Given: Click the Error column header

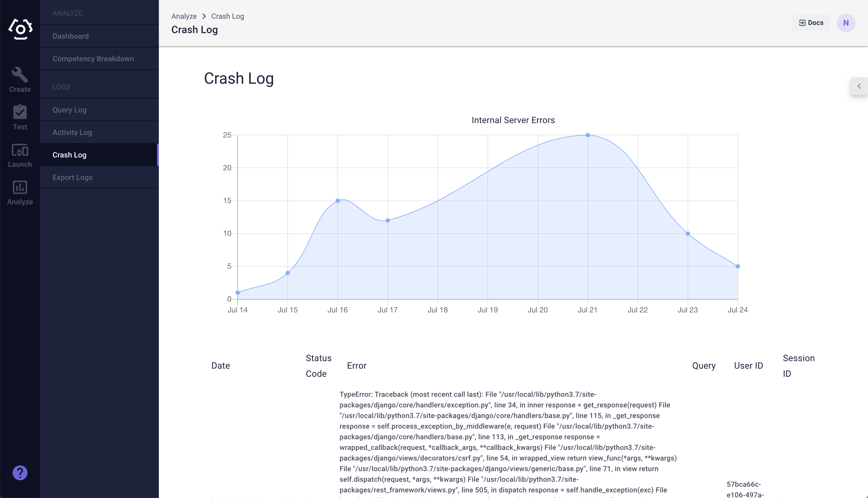Looking at the screenshot, I should pos(357,366).
